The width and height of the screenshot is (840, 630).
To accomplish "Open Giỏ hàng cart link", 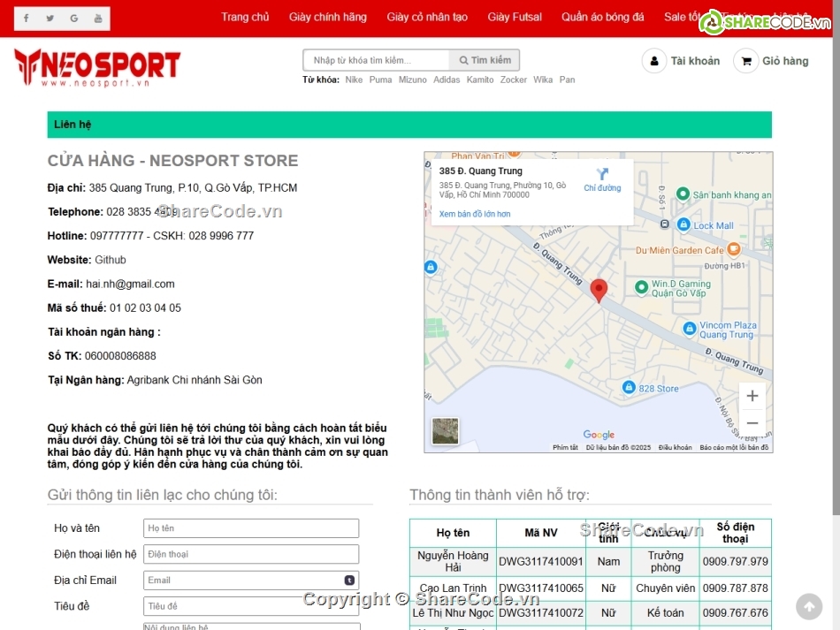I will 785,61.
